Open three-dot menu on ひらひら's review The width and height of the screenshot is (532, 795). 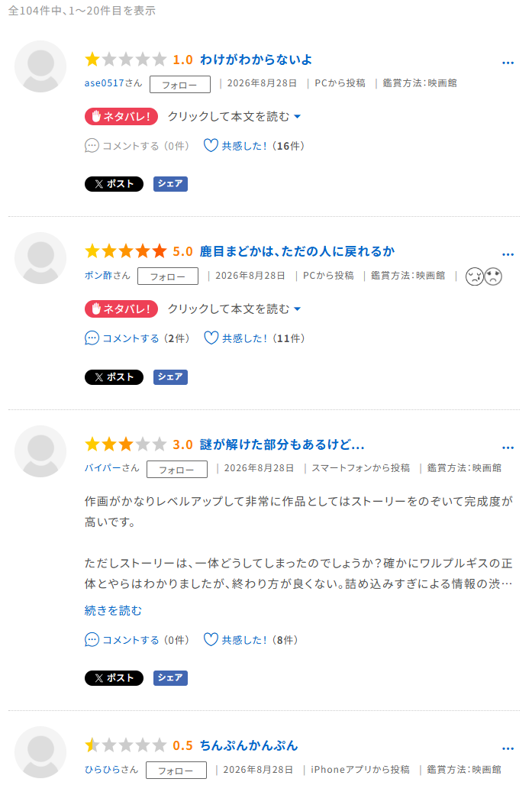508,748
